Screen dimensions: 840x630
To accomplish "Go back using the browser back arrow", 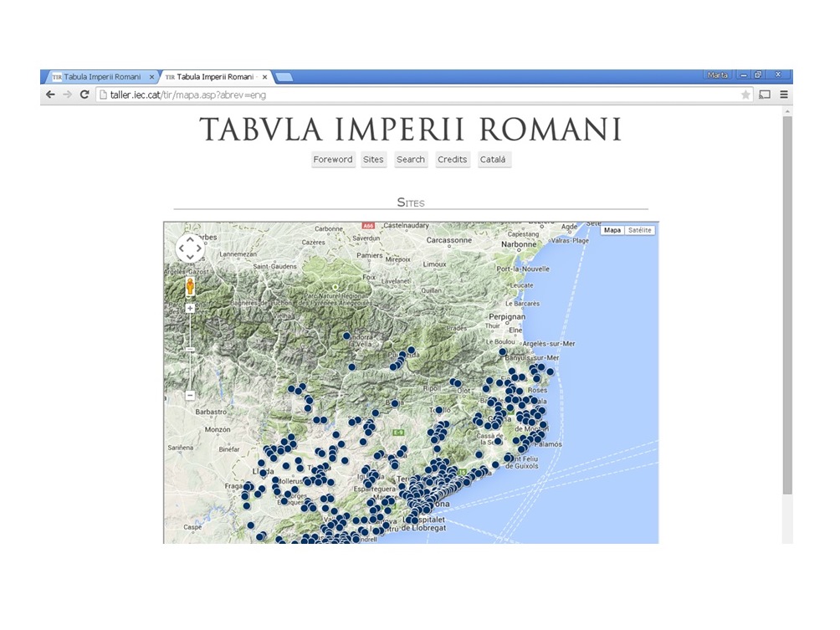I will (x=51, y=95).
